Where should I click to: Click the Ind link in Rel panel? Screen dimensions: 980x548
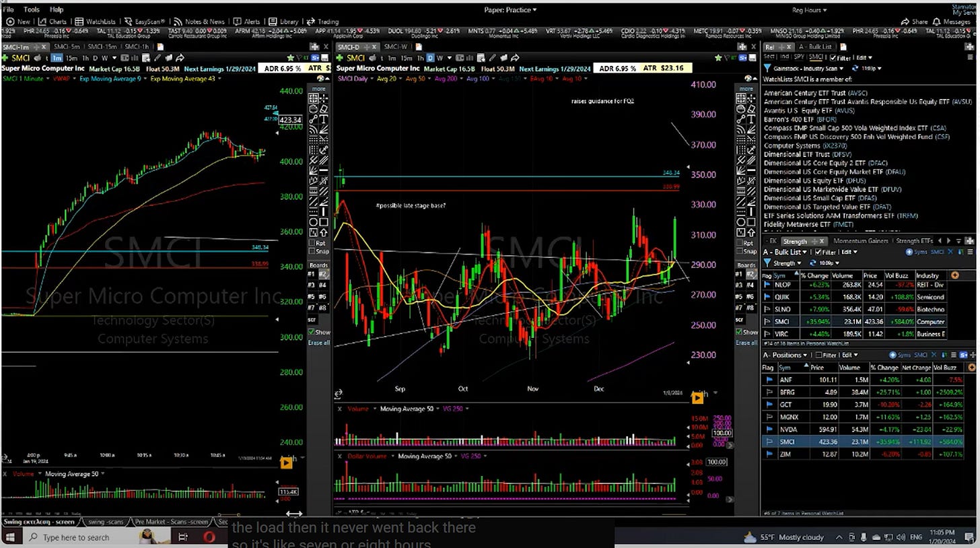coord(785,58)
